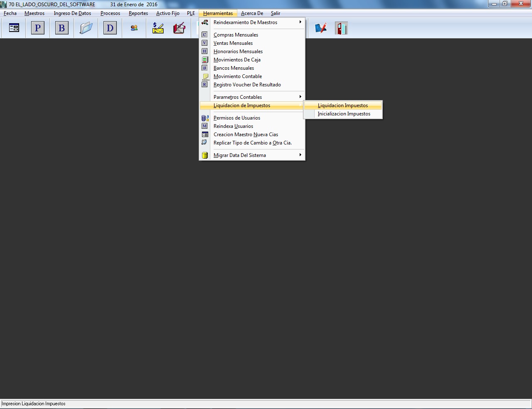Click the users group toolbar icon

pos(134,28)
